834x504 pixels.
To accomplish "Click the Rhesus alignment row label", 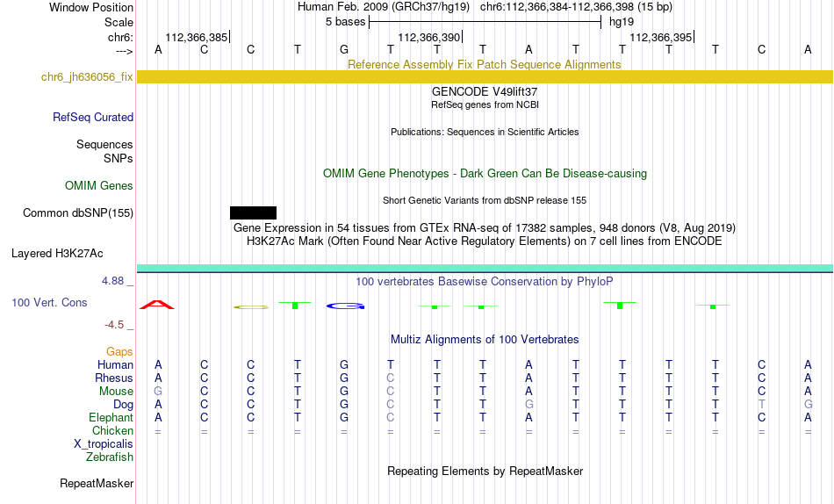I will point(114,378).
